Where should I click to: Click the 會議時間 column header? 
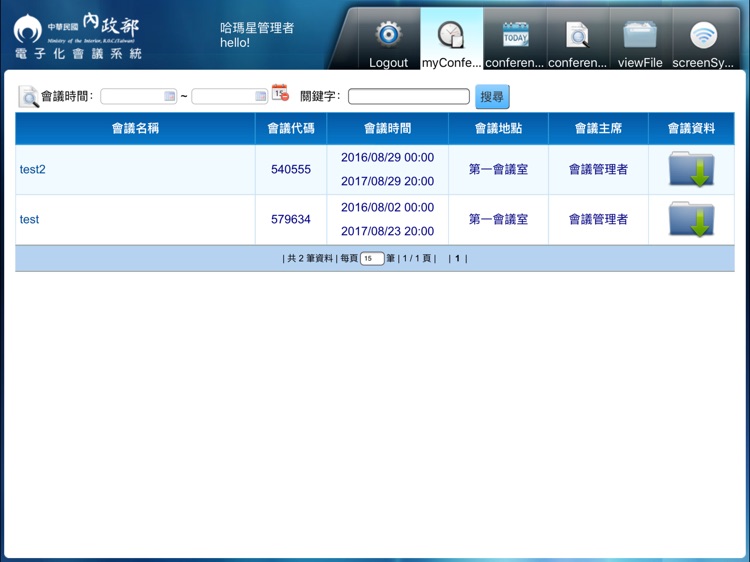pos(387,128)
